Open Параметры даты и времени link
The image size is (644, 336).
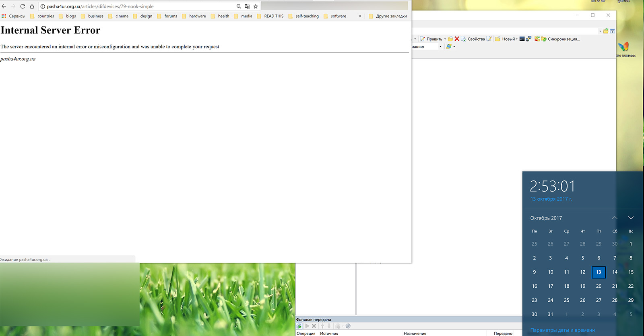coord(562,330)
